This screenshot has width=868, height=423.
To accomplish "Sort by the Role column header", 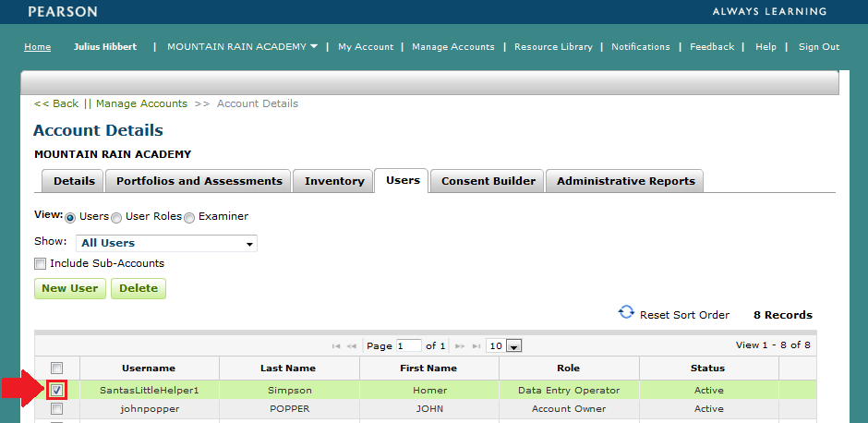I will coord(569,369).
